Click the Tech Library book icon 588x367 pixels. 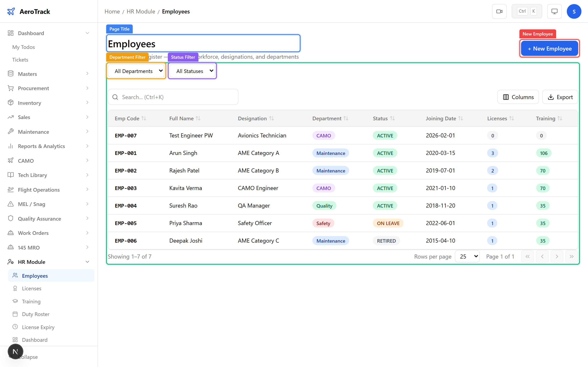[11, 175]
